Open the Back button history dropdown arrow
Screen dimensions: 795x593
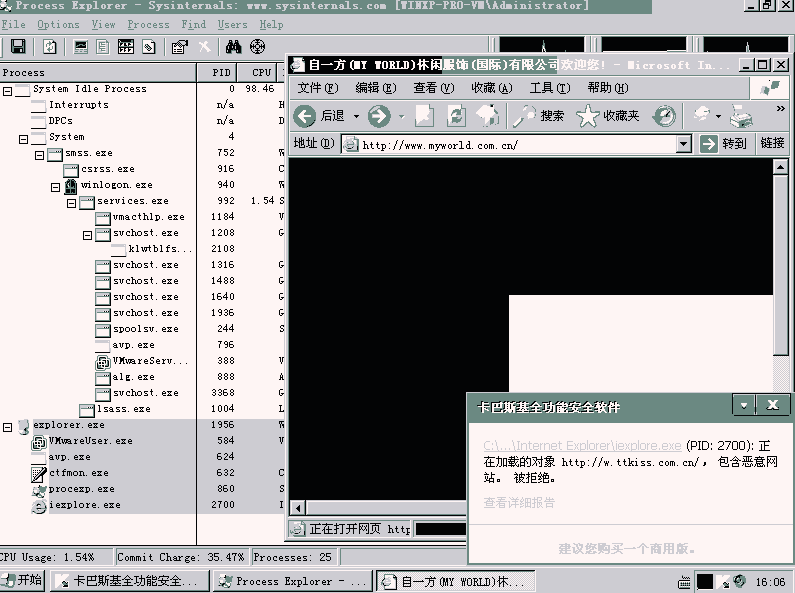(356, 117)
